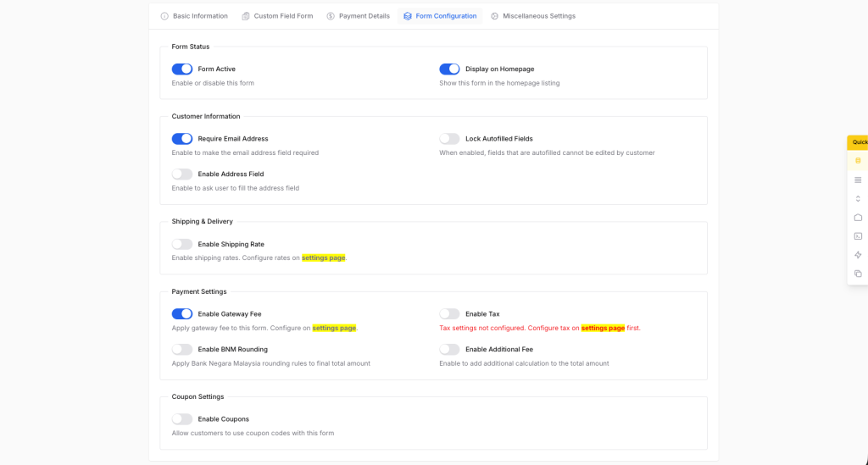Image resolution: width=868 pixels, height=465 pixels.
Task: Click the copy icon in Quick panel
Action: pyautogui.click(x=858, y=274)
